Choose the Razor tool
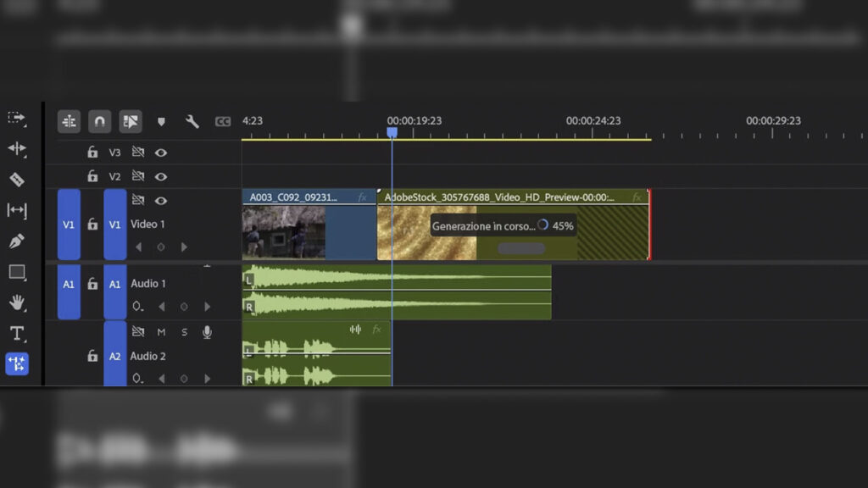Screen dimensions: 868x488 click(16, 180)
